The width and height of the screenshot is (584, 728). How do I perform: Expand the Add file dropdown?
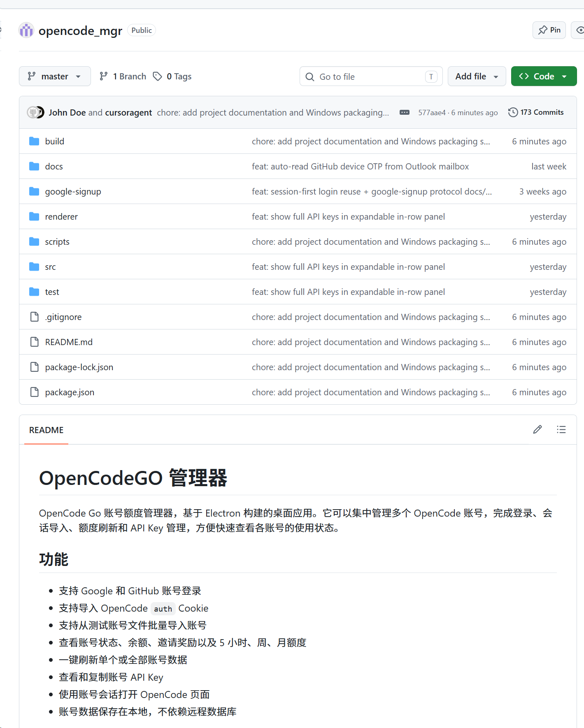coord(477,76)
